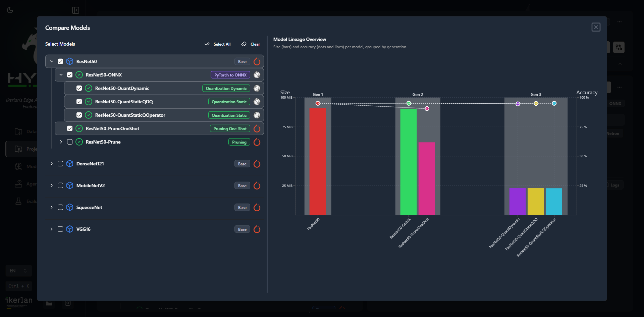644x317 pixels.
Task: Uncheck the ResNet50-PruneOneShot checkbox
Action: (70, 128)
